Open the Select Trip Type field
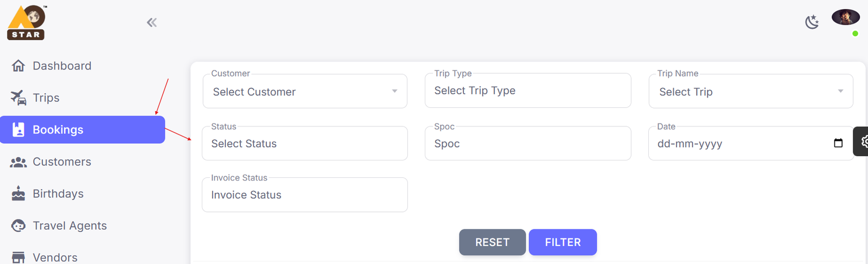The width and height of the screenshot is (868, 264). pyautogui.click(x=527, y=91)
